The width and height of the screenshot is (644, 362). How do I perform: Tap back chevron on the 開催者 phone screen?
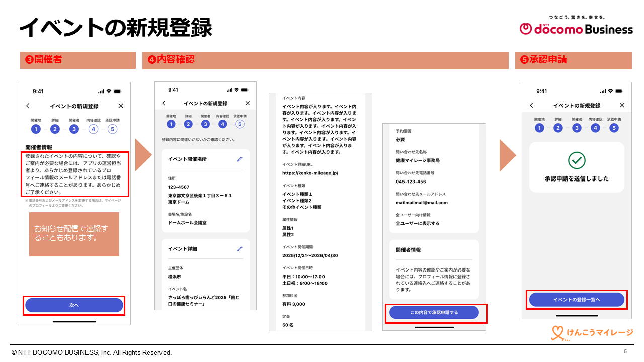28,106
